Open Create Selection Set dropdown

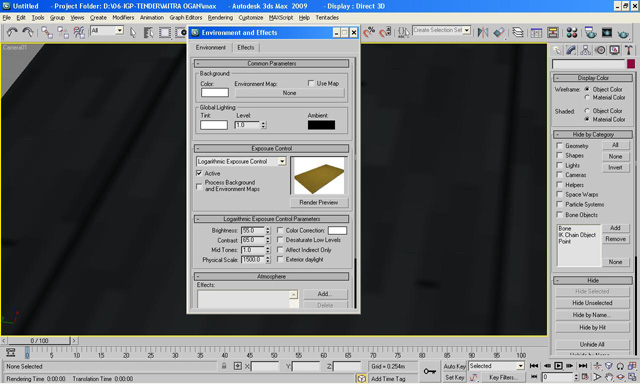click(x=467, y=30)
